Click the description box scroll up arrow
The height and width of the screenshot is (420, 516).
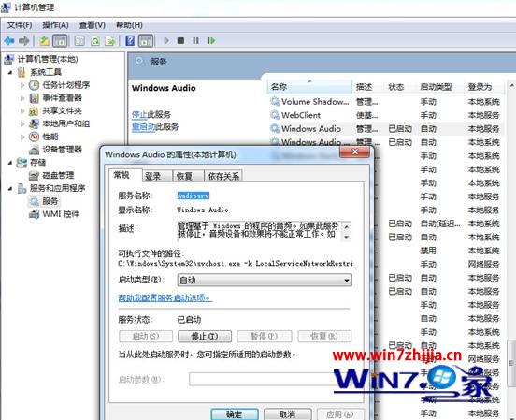tap(347, 226)
